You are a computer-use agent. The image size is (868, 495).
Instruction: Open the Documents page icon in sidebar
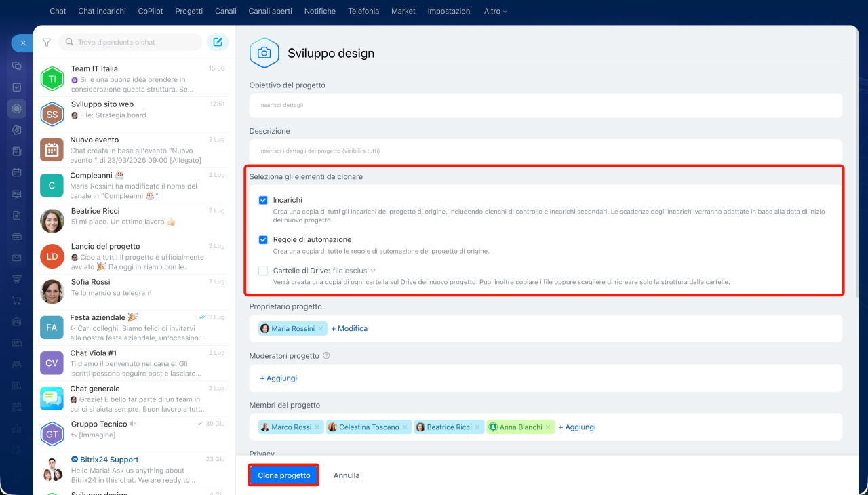coord(17,215)
